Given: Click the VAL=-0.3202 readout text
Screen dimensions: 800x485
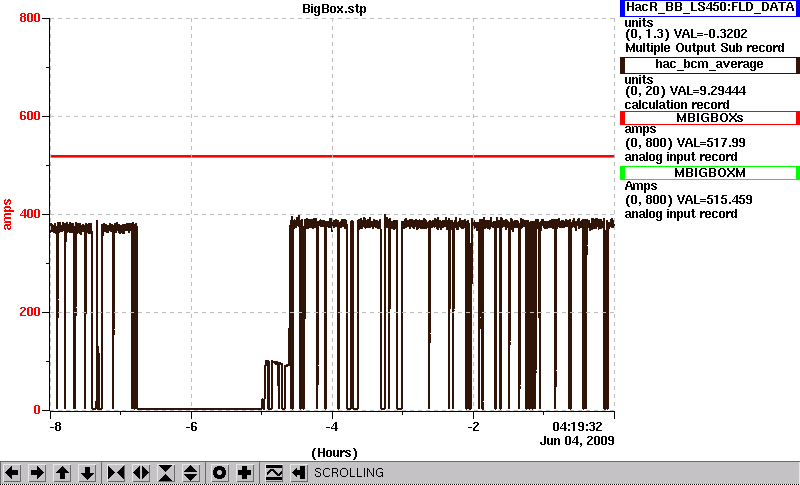Looking at the screenshot, I should (711, 34).
